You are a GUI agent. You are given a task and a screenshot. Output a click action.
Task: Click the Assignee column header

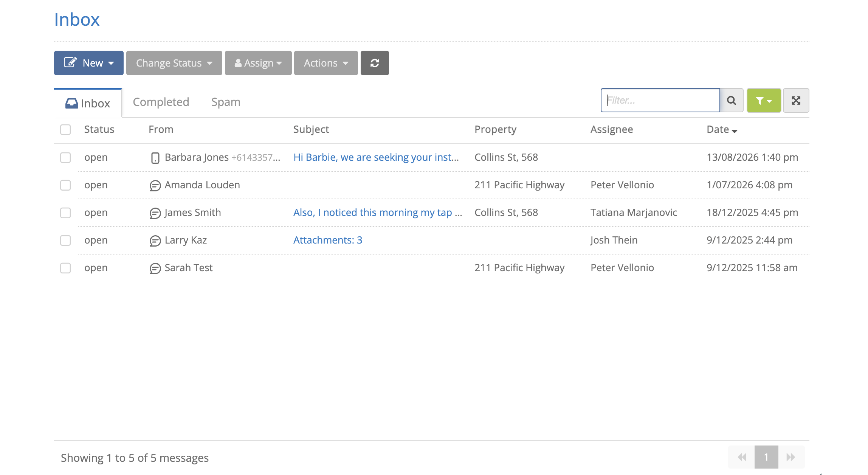point(612,129)
